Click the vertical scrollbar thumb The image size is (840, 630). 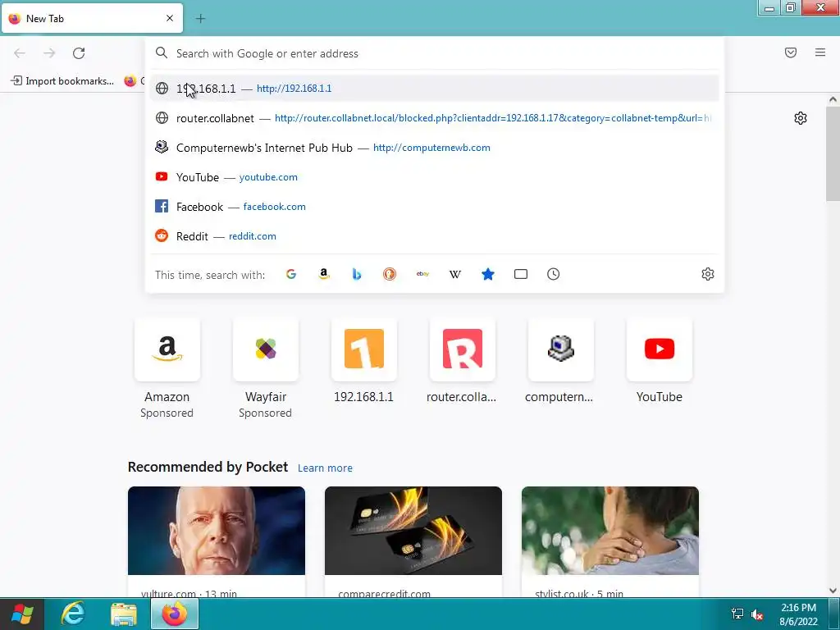(x=833, y=153)
